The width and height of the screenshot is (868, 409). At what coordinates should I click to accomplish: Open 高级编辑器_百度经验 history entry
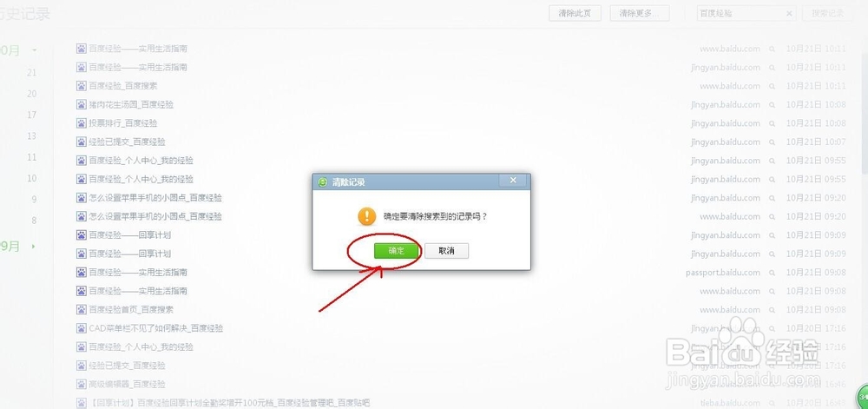coord(128,384)
